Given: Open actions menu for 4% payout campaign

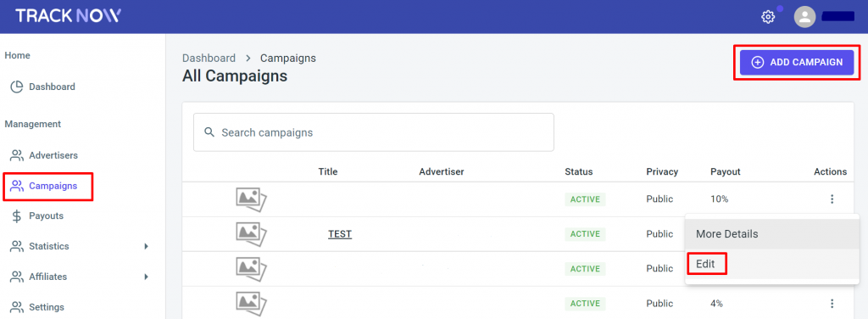Looking at the screenshot, I should (832, 303).
